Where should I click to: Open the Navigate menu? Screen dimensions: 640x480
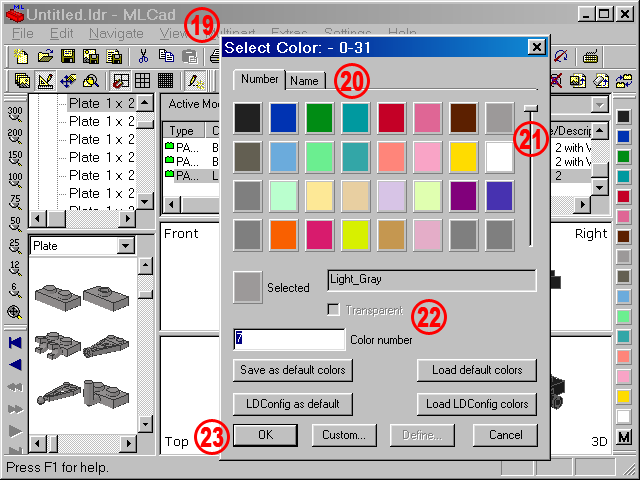point(116,33)
